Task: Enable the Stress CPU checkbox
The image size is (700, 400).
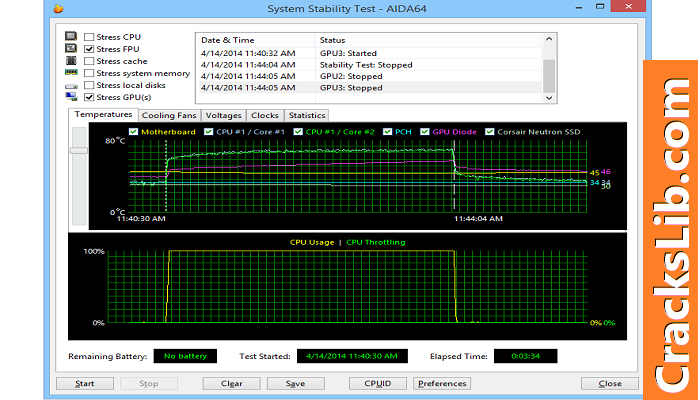Action: click(89, 37)
